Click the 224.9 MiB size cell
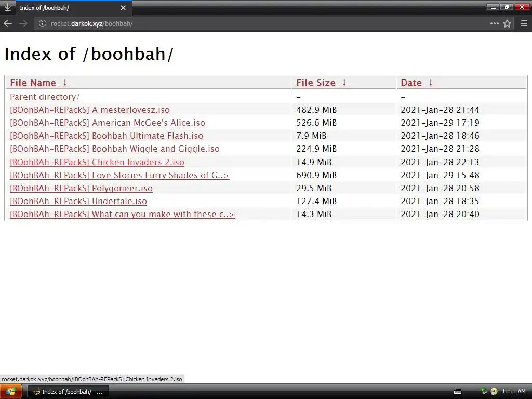The width and height of the screenshot is (532, 399). [x=316, y=149]
